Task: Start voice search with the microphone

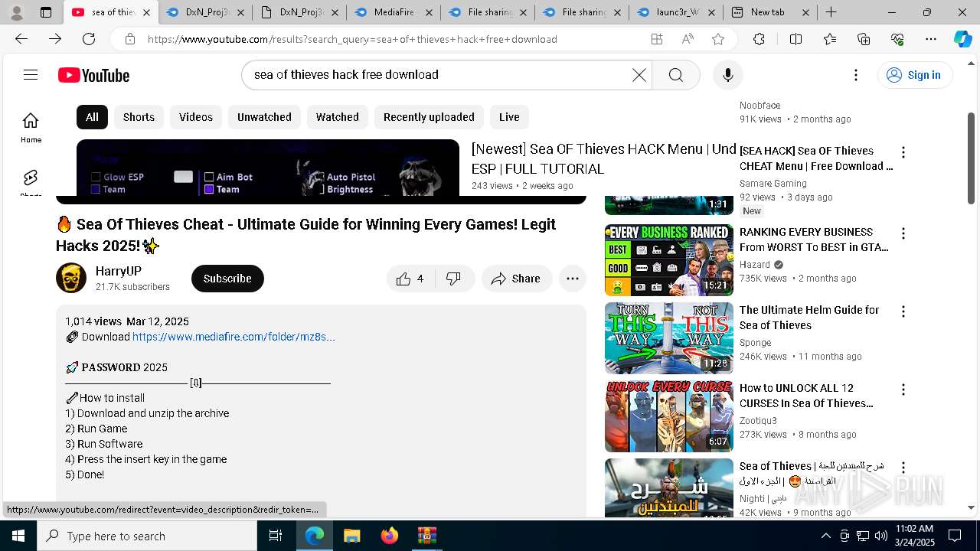Action: pyautogui.click(x=727, y=74)
